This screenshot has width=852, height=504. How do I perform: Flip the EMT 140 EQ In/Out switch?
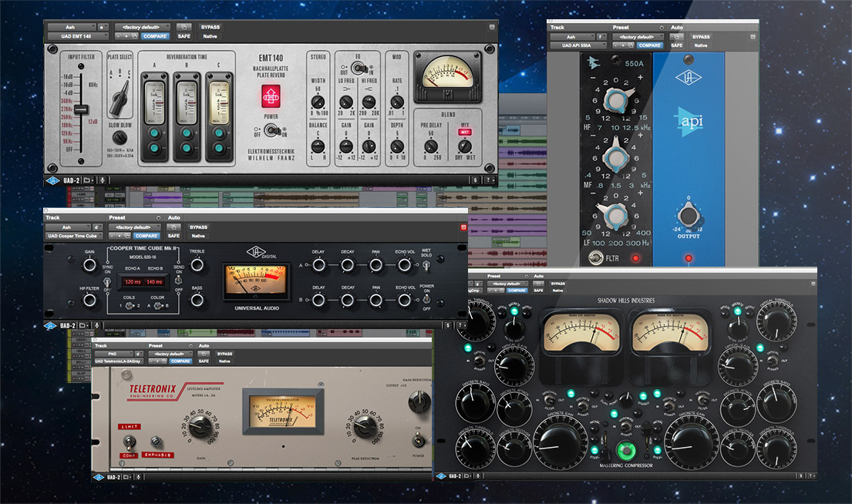point(359,68)
